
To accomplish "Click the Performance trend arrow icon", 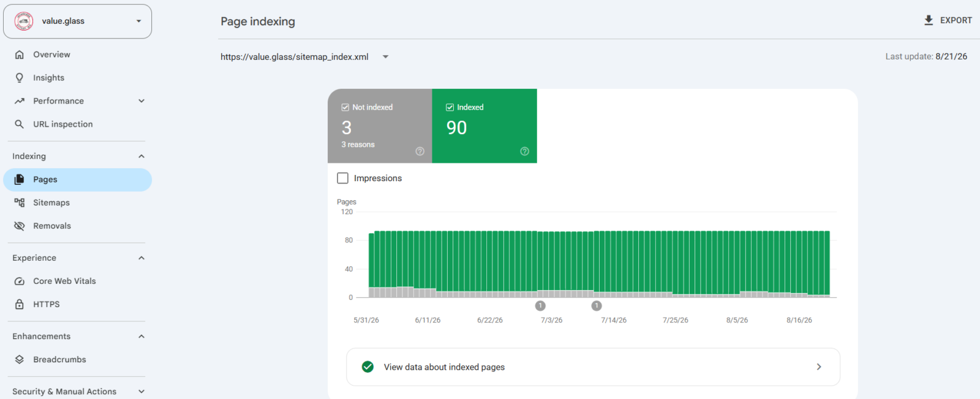I will pyautogui.click(x=20, y=101).
